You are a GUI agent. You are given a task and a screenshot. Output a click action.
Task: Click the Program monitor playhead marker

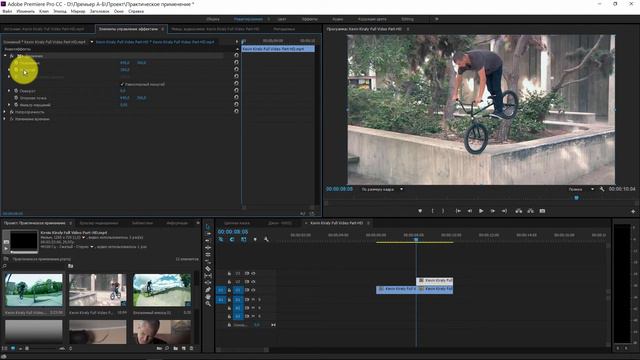[x=576, y=198]
